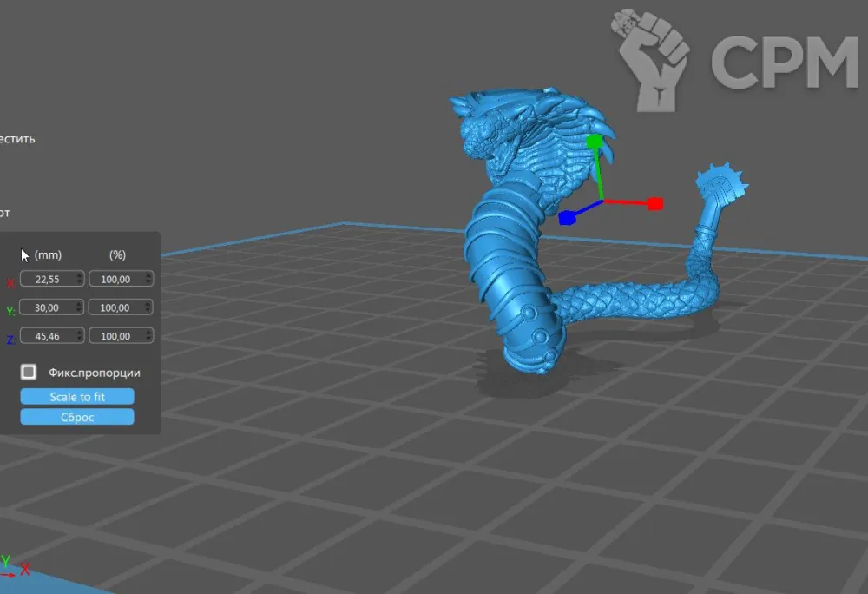Screen dimensions: 868x594
Task: Focus the Y size field showing 30,00
Action: [48, 307]
